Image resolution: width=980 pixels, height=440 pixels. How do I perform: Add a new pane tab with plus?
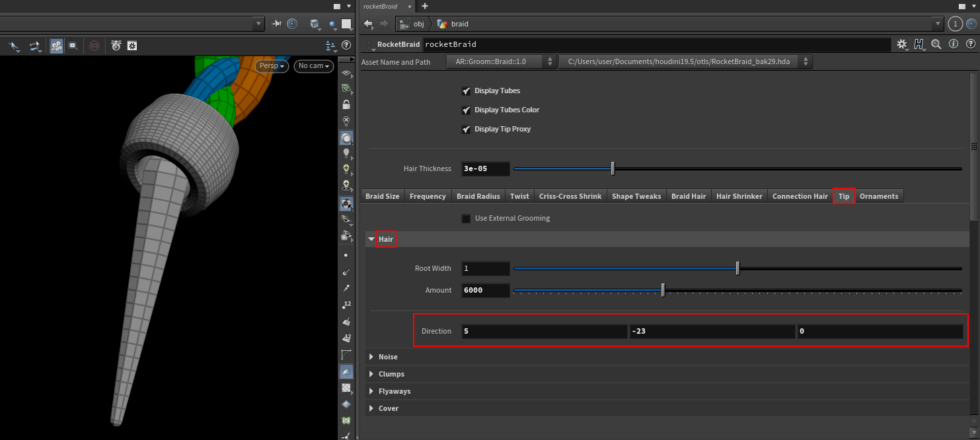425,6
